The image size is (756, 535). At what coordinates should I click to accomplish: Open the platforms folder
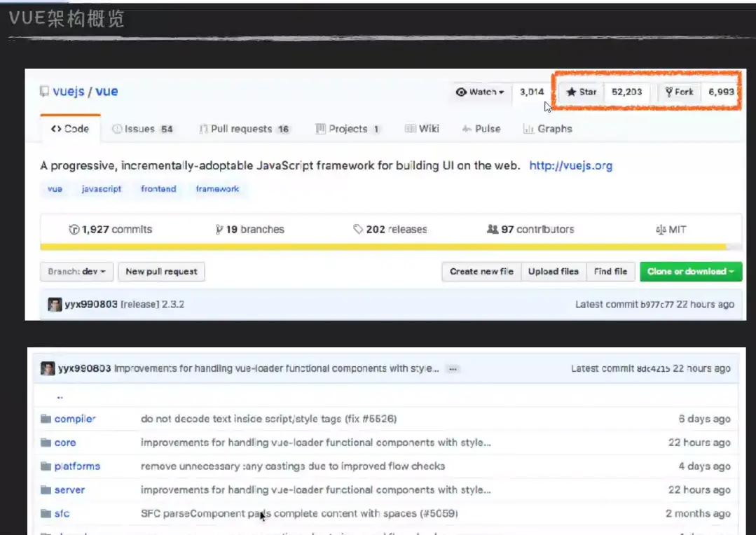(x=77, y=466)
